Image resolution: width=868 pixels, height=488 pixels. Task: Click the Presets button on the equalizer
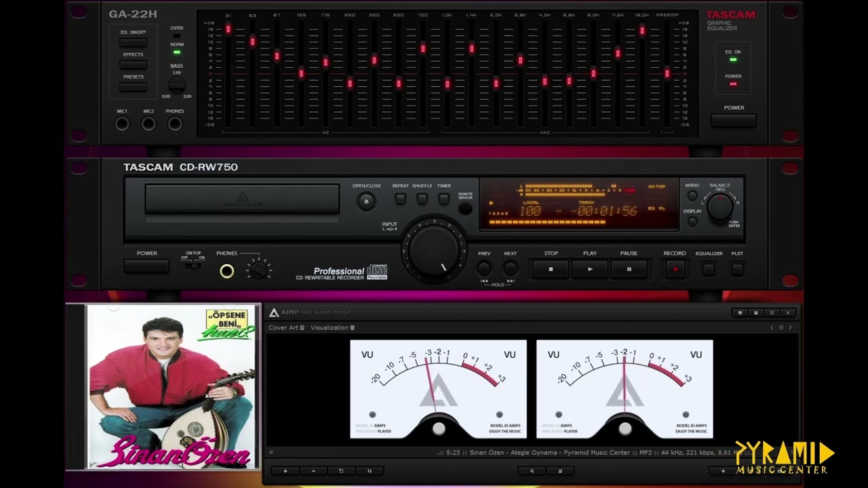(x=133, y=87)
